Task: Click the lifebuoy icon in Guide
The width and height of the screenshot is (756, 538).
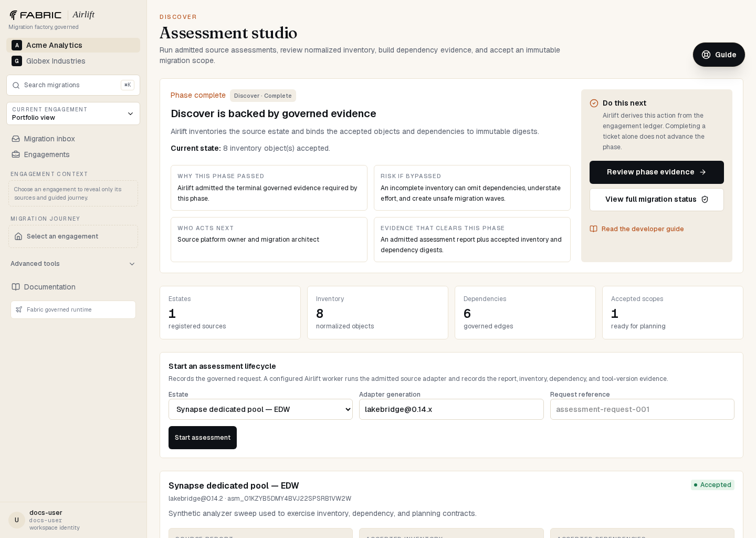Action: (706, 55)
